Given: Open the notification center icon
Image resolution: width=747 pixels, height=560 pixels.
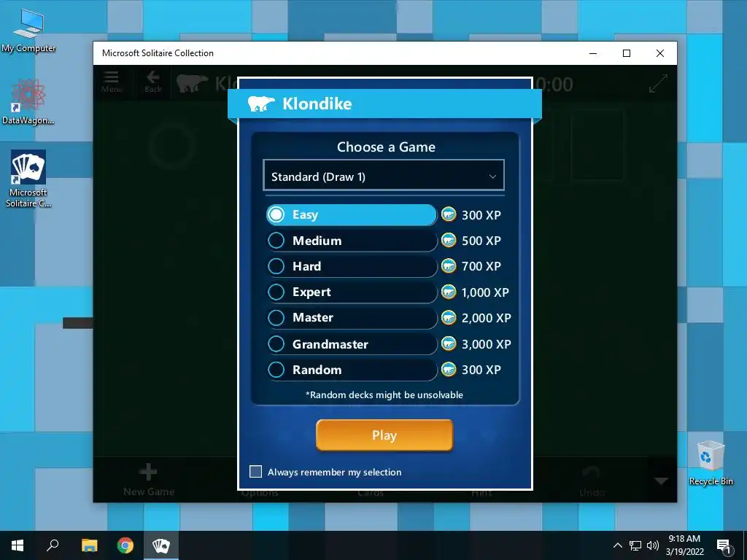Looking at the screenshot, I should coord(723,546).
